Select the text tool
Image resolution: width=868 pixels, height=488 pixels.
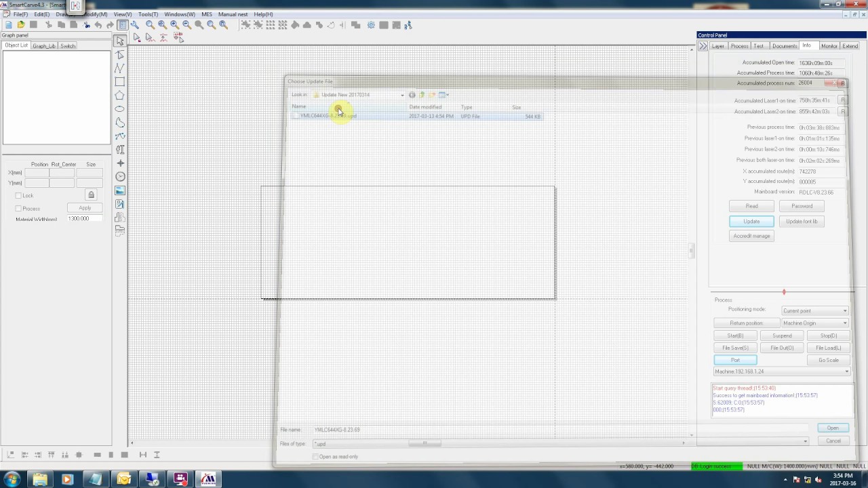point(120,150)
